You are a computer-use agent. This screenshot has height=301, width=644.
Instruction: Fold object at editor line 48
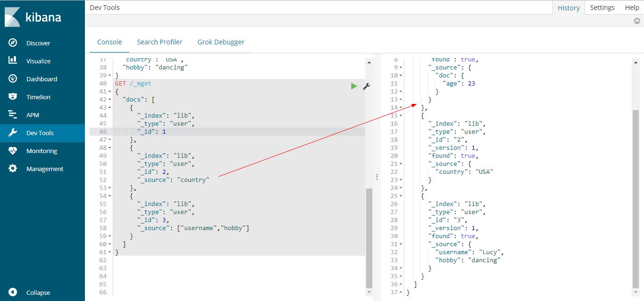click(x=110, y=148)
